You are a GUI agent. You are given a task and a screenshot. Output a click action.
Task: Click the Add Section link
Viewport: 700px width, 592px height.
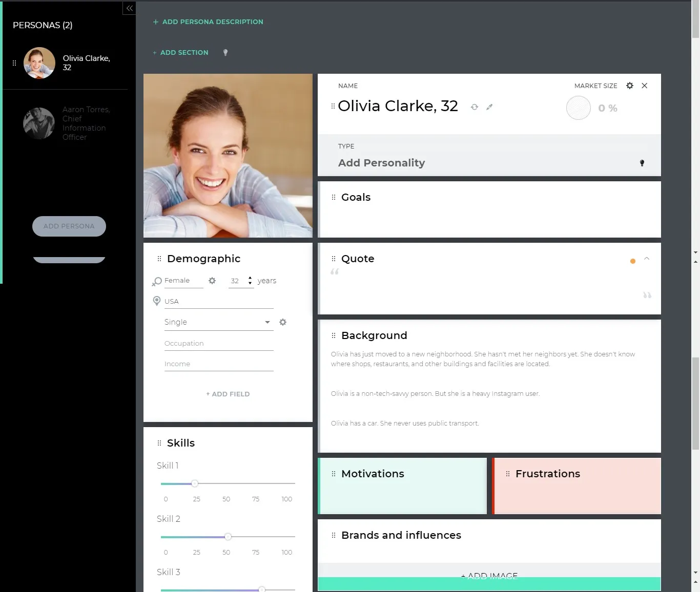(x=180, y=52)
